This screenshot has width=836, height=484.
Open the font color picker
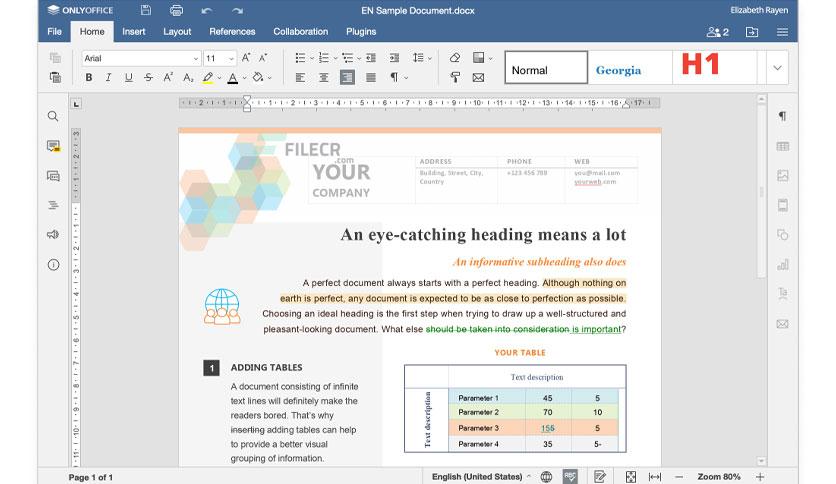click(244, 78)
